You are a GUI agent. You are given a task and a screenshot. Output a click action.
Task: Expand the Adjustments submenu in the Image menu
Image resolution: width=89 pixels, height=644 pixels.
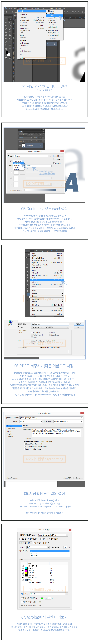click(31, 14)
